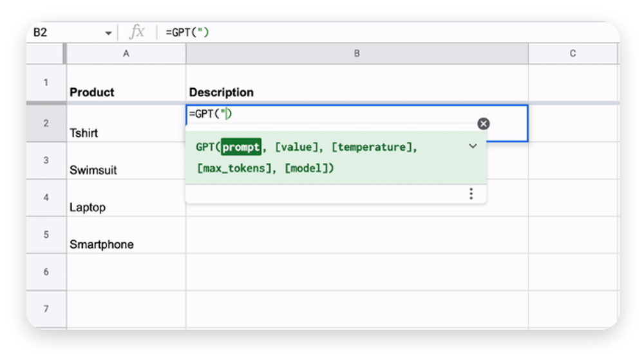This screenshot has height=354, width=644.
Task: Select row 4 header
Action: (46, 198)
